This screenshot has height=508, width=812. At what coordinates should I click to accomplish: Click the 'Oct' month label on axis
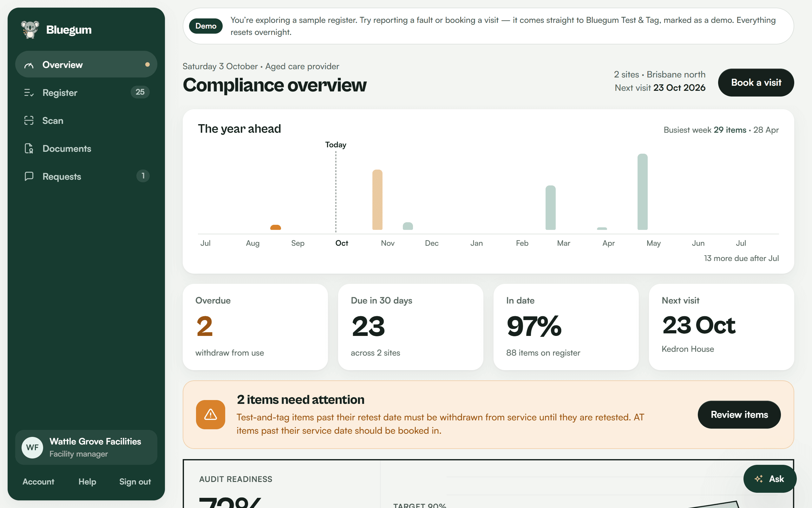(342, 243)
